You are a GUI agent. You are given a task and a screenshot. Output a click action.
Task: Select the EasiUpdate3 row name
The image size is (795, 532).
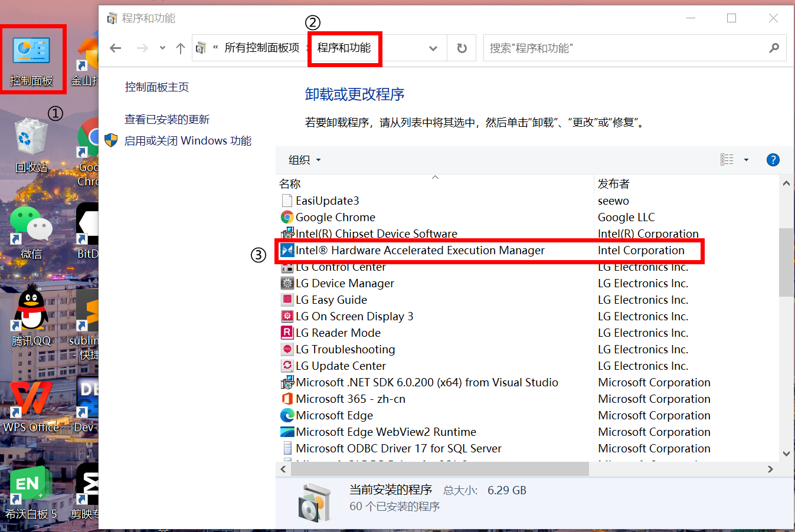click(328, 201)
